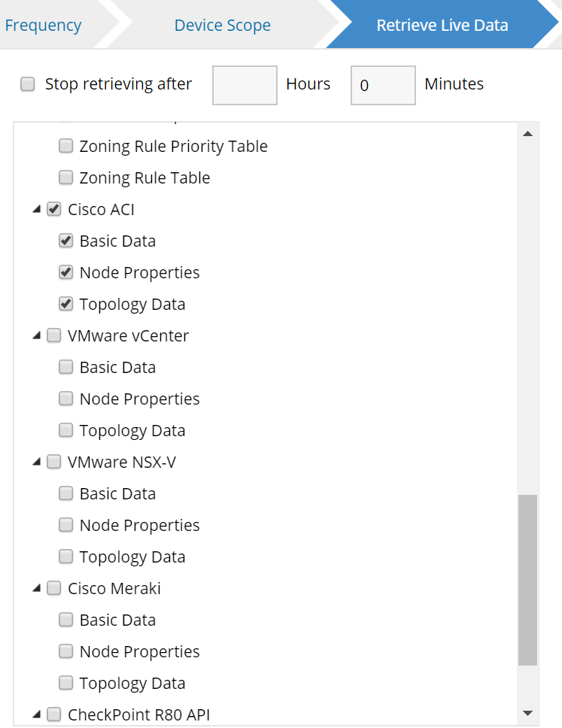Collapse the CheckPoint R80 API node
Viewport: 562px width, 728px height.
tap(37, 714)
